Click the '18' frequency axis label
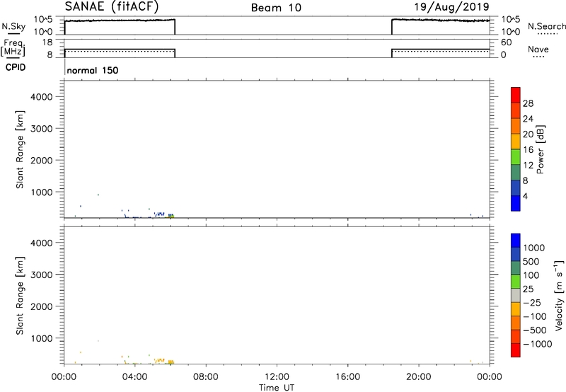Viewport: 566px width, 392px height. click(x=47, y=42)
